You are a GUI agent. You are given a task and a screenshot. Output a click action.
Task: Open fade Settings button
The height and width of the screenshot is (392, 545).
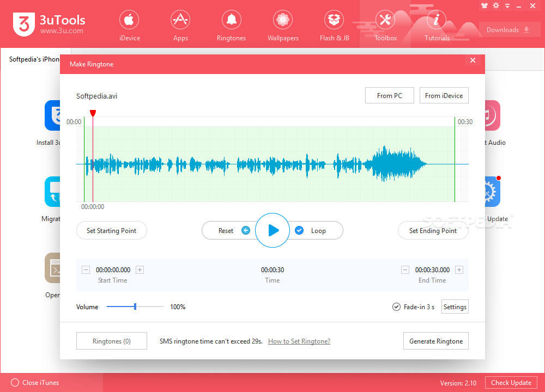click(455, 307)
